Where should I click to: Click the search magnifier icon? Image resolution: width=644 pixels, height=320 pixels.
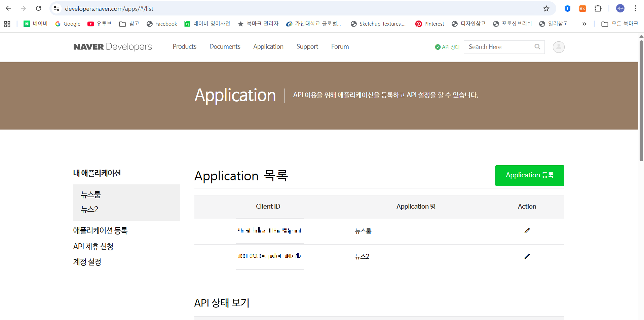(x=537, y=47)
